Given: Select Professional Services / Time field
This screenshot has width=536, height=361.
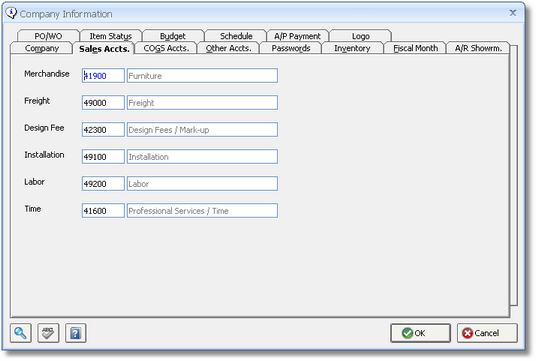Looking at the screenshot, I should (202, 211).
